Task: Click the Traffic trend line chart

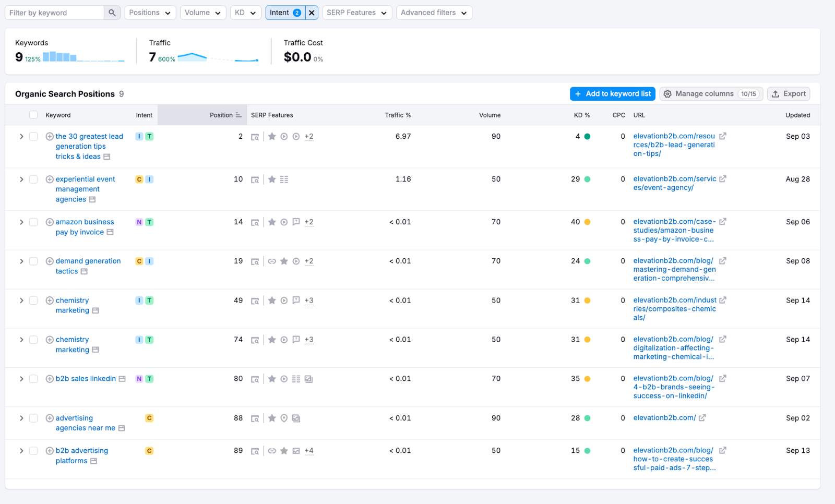Action: (218, 56)
